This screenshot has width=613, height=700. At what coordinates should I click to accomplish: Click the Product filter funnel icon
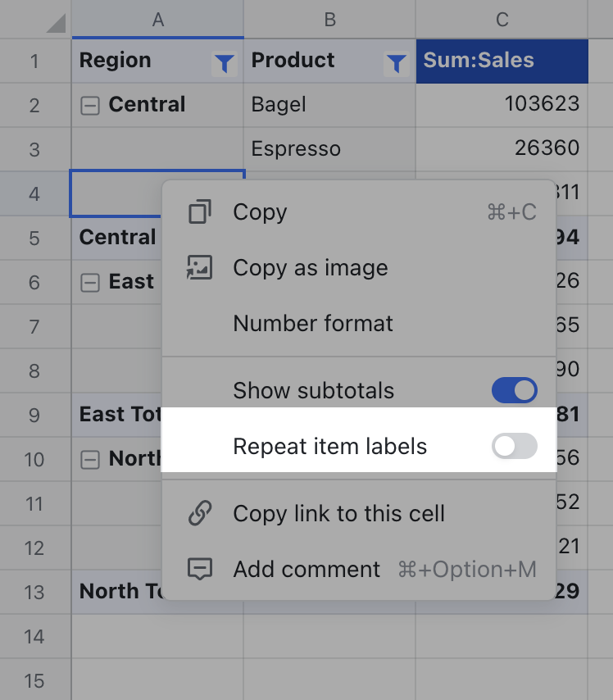pyautogui.click(x=397, y=63)
